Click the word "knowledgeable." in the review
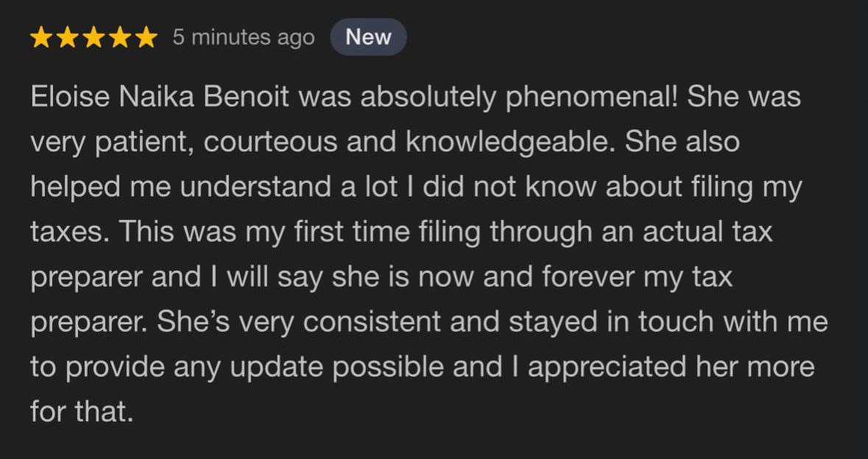The width and height of the screenshot is (868, 459). pyautogui.click(x=510, y=143)
